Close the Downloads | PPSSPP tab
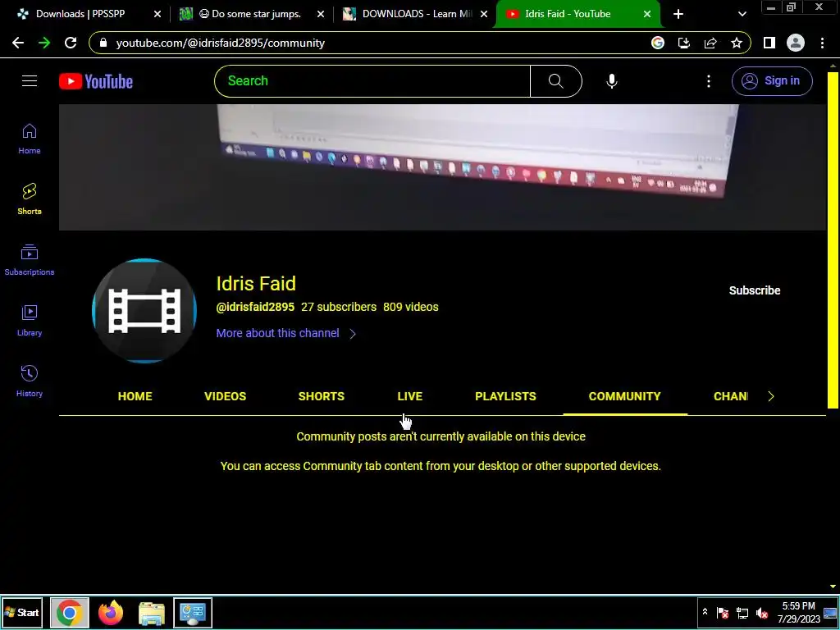 point(157,14)
